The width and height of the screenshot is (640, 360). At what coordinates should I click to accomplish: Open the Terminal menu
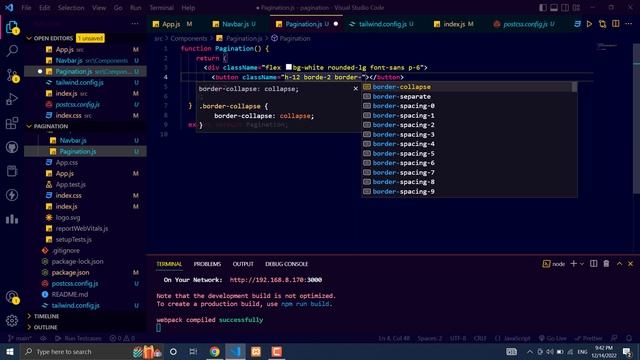tap(161, 8)
